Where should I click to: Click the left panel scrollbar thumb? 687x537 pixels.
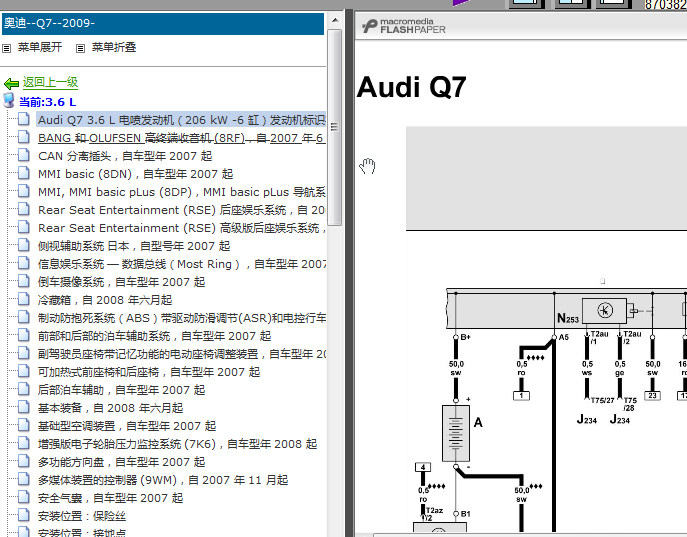[335, 127]
